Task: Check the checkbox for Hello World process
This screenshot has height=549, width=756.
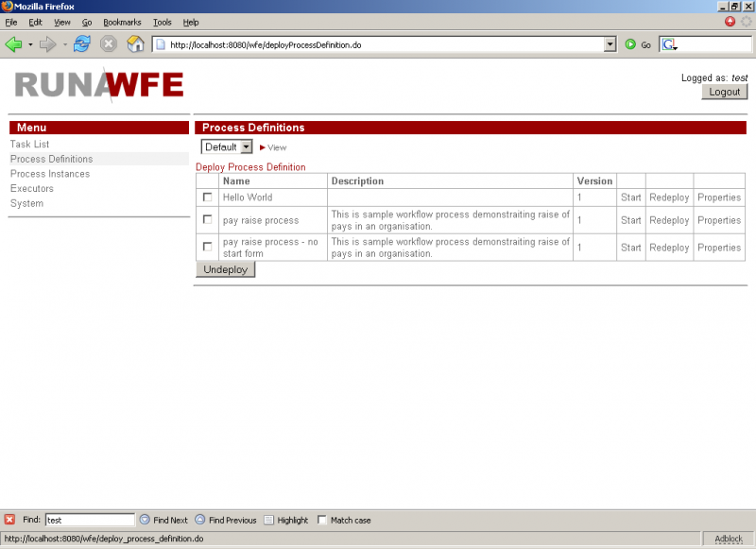Action: pyautogui.click(x=206, y=197)
